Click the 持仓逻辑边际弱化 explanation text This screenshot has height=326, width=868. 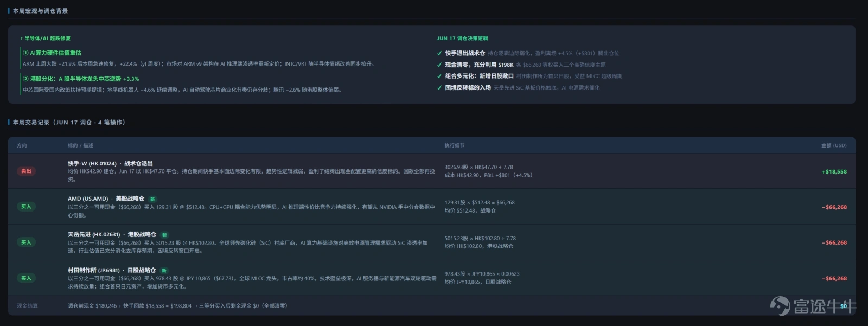553,54
